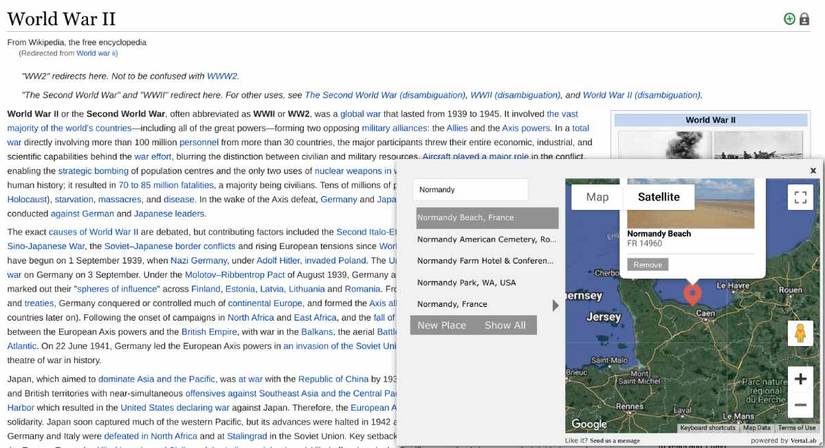
Task: Click Map Data on the map footer
Action: tap(757, 427)
